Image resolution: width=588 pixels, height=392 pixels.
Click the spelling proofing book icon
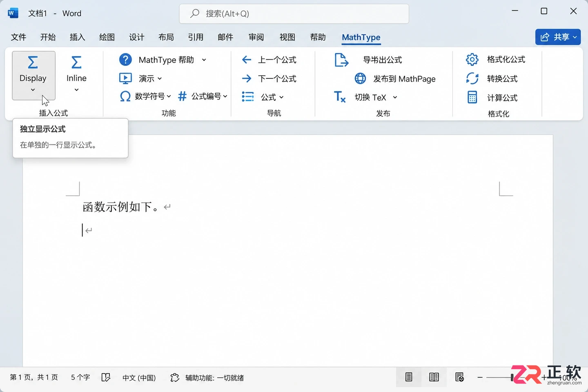tap(106, 377)
